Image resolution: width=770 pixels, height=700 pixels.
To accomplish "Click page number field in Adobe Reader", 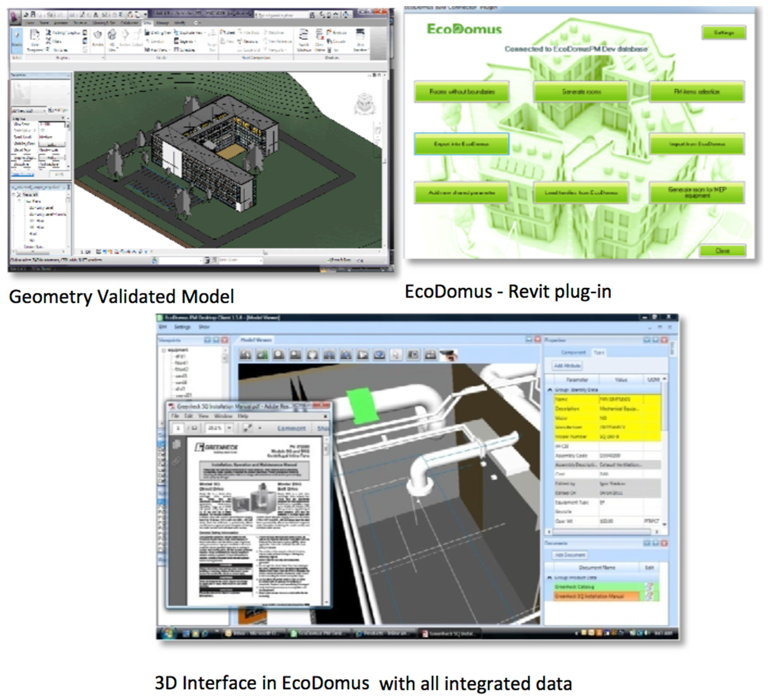I will click(178, 428).
